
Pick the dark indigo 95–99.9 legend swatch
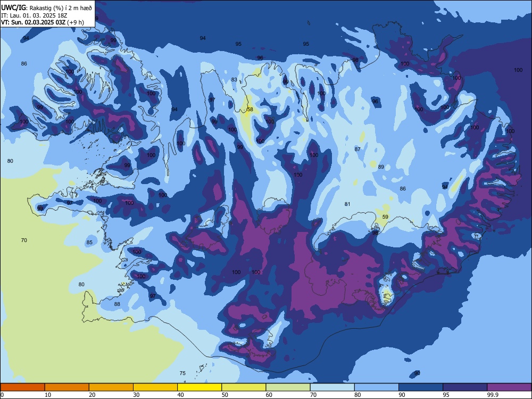(465, 387)
